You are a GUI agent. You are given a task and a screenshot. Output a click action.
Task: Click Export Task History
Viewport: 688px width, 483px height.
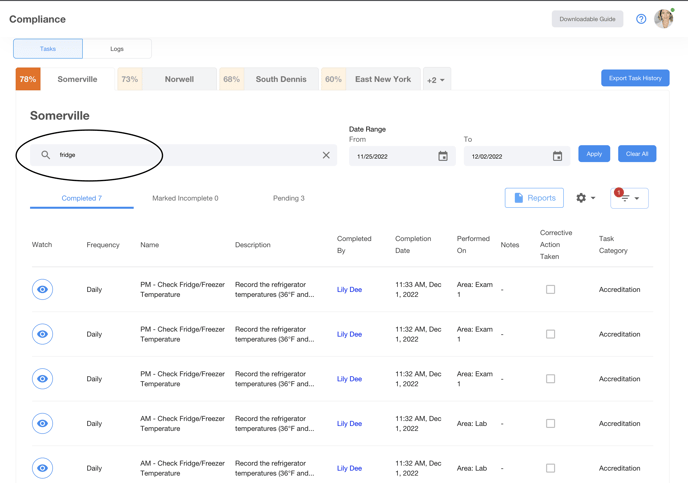pos(635,78)
